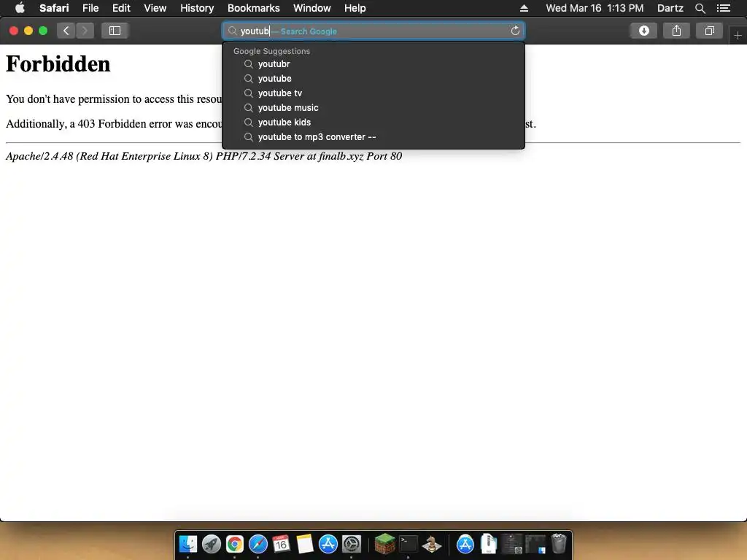Click the Safari compass in Dock
This screenshot has width=747, height=560.
pos(258,544)
